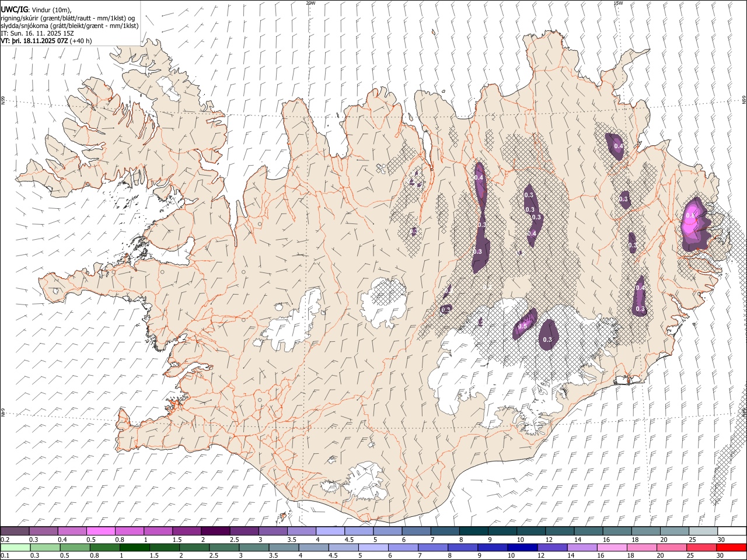Select the pale grey 25 swatch in upper legend row
Image resolution: width=747 pixels, height=560 pixels.
pyautogui.click(x=703, y=531)
